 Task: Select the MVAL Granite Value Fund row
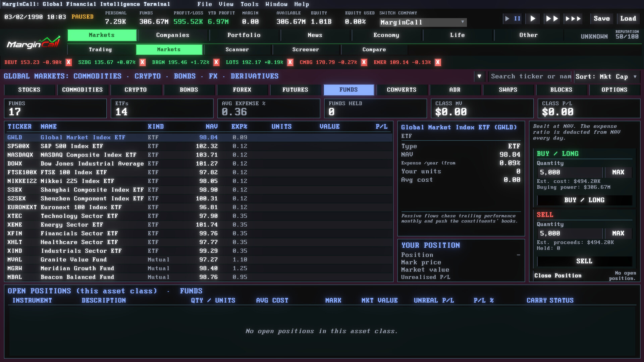(199, 259)
